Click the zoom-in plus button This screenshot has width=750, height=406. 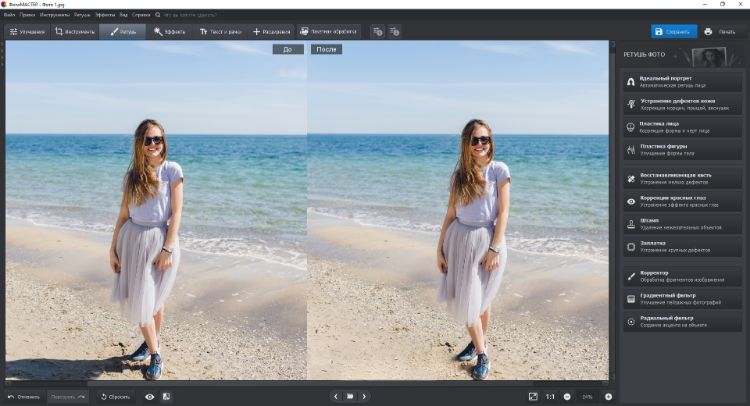[x=608, y=397]
